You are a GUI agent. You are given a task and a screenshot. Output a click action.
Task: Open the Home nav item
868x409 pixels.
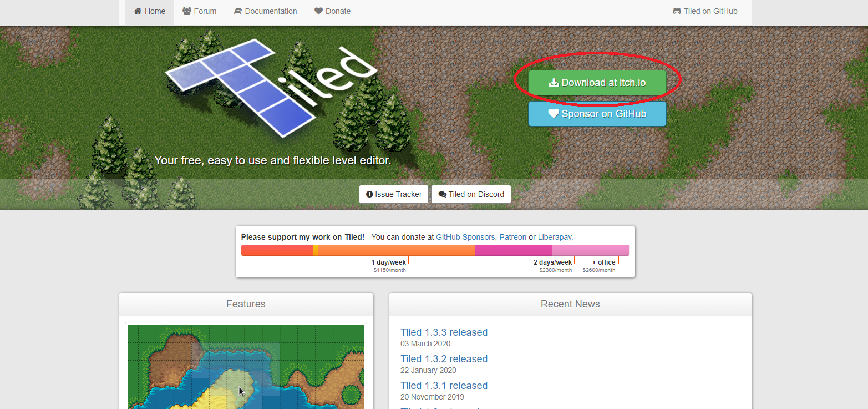pos(149,11)
